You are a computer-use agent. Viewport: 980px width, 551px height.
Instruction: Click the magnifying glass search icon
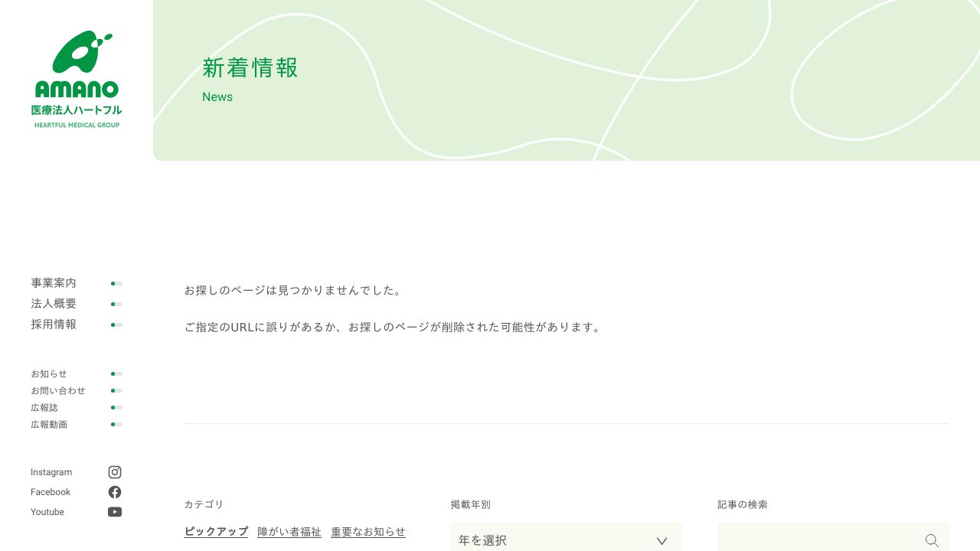coord(932,540)
